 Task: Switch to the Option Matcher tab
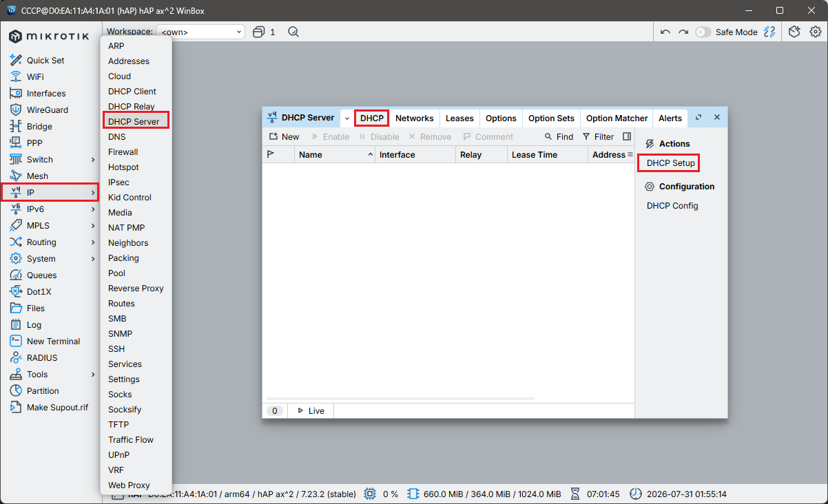tap(617, 118)
